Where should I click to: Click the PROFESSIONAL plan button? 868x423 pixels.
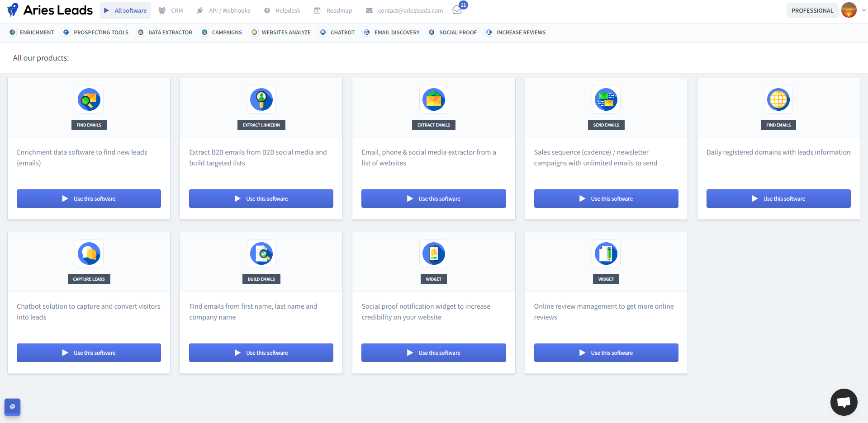812,10
